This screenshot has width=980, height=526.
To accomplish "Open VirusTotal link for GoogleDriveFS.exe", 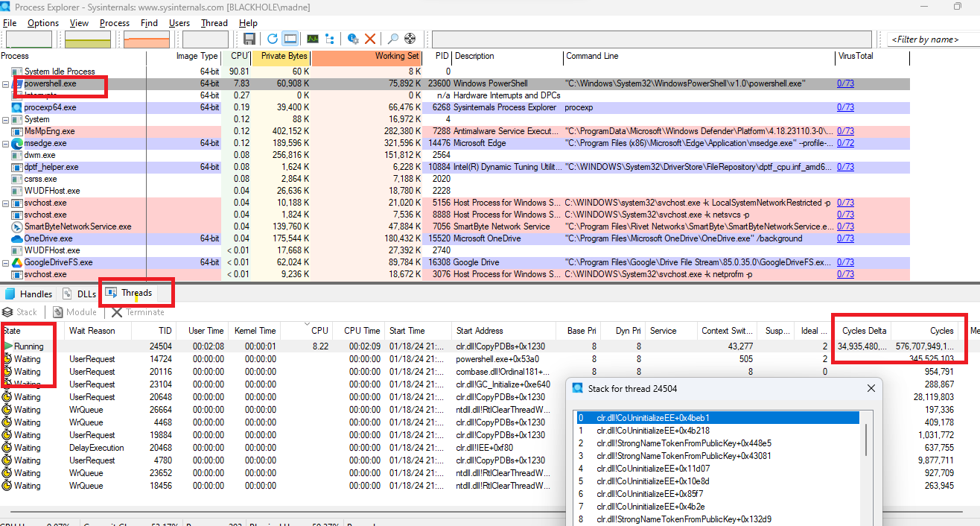I will (x=845, y=262).
